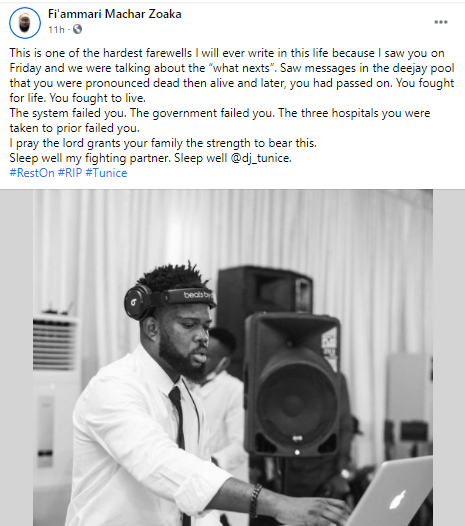Open Fi'ammari Machar Zoaka's profile name link
The height and width of the screenshot is (526, 465).
point(115,14)
